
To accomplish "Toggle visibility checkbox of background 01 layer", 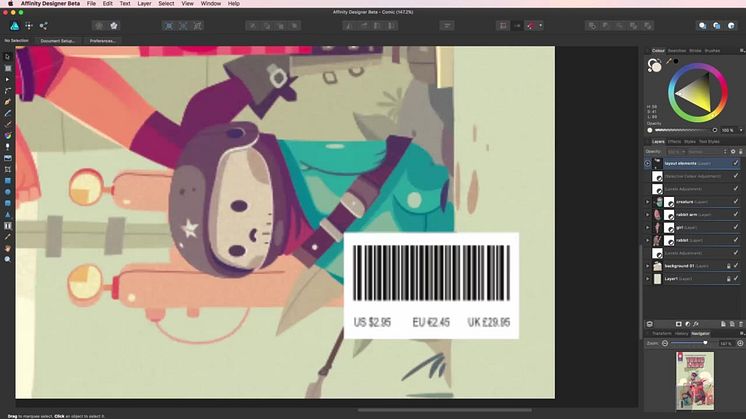I will click(x=736, y=266).
